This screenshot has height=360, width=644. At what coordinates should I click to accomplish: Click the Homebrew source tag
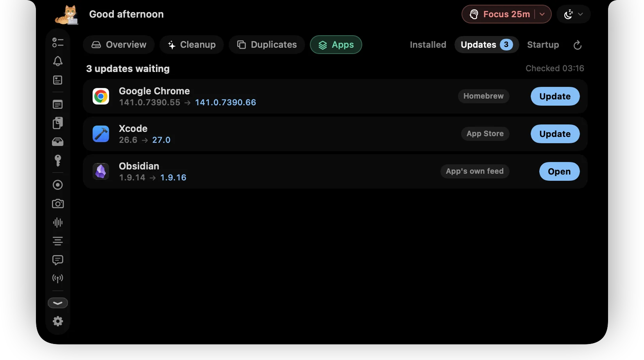(483, 96)
